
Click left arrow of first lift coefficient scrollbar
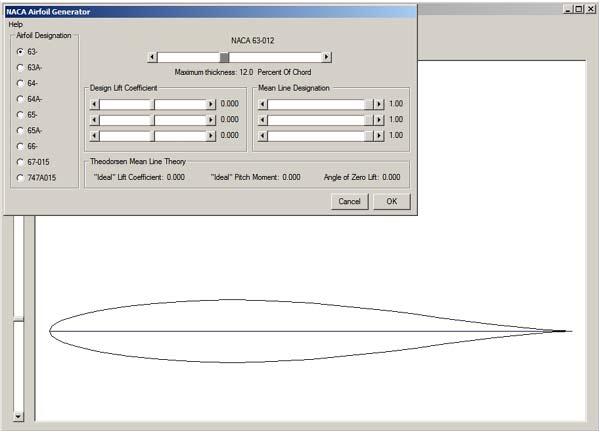tap(95, 104)
